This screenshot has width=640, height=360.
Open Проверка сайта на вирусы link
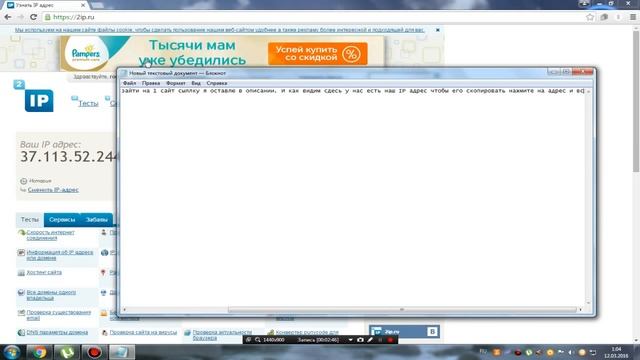pos(143,332)
